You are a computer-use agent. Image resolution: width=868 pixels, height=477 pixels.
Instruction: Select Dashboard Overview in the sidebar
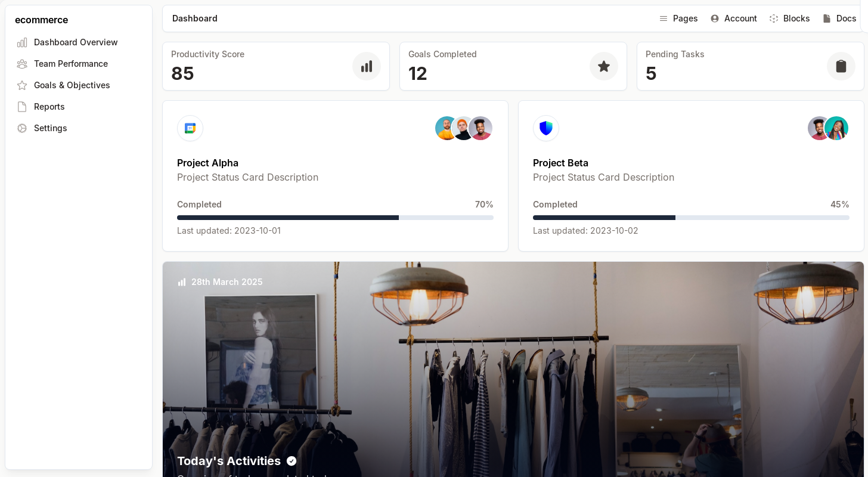(76, 42)
